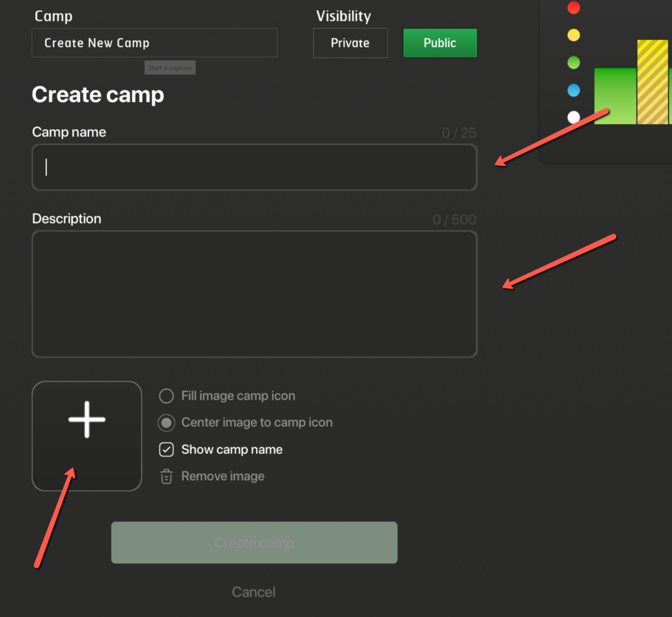Focus the Camp name text field
The height and width of the screenshot is (617, 672).
[255, 168]
